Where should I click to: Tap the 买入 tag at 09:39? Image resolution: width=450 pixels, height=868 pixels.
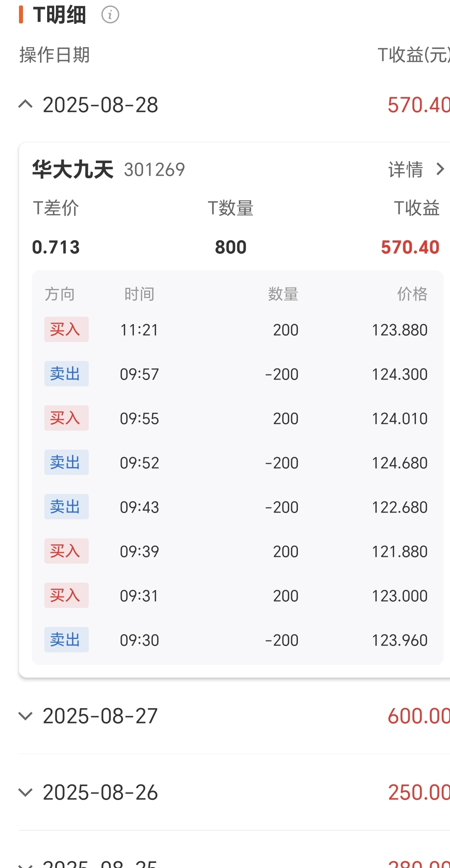67,551
